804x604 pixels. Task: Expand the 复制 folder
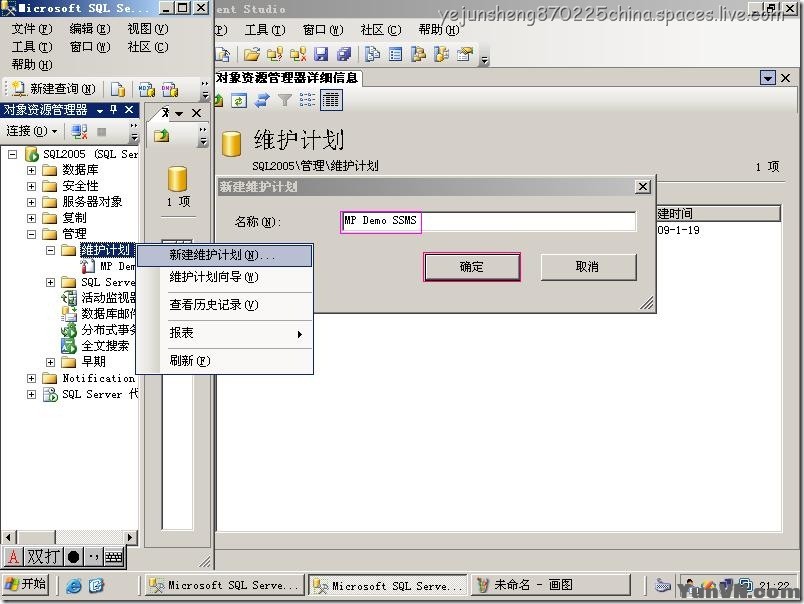[31, 218]
